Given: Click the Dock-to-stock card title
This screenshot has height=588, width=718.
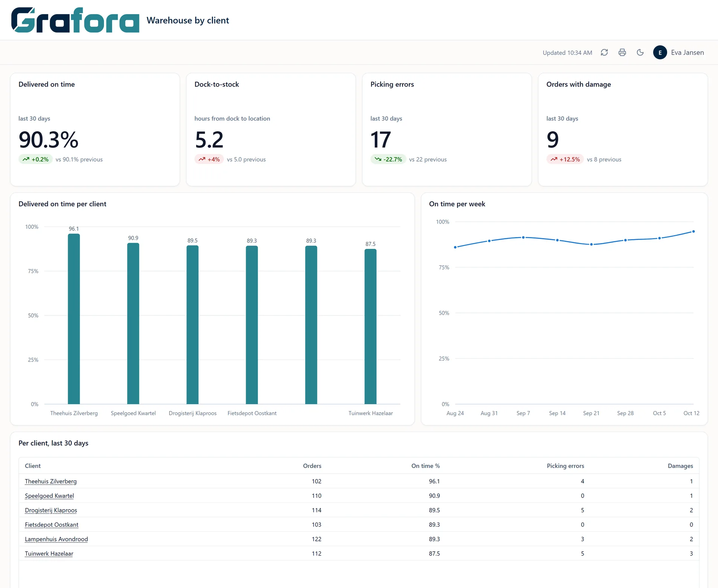Looking at the screenshot, I should pos(217,84).
